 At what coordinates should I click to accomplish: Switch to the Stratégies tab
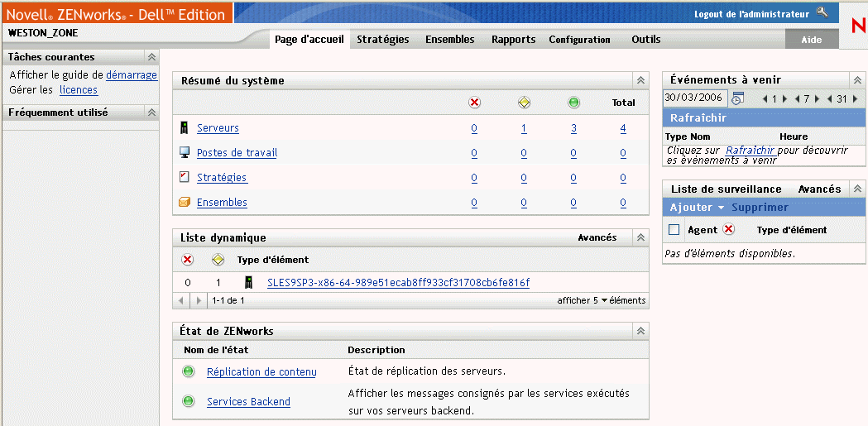[x=383, y=39]
